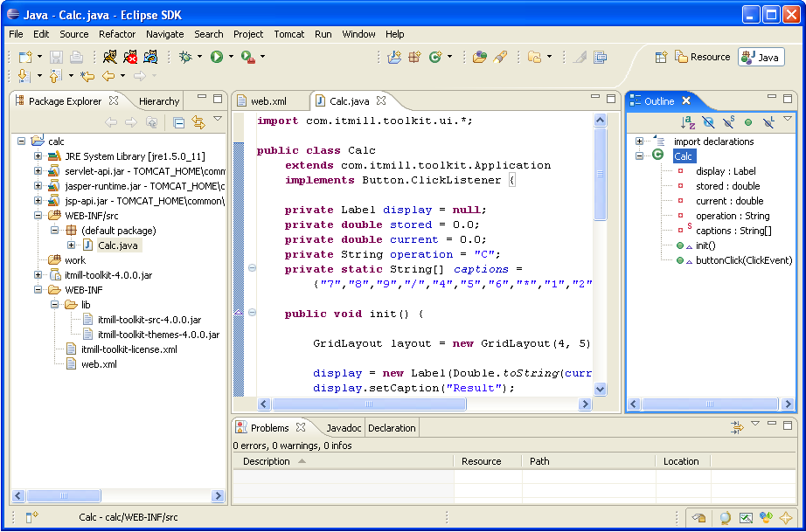Click the Restart Tomcat toolbar icon
806x532 pixels.
click(151, 57)
